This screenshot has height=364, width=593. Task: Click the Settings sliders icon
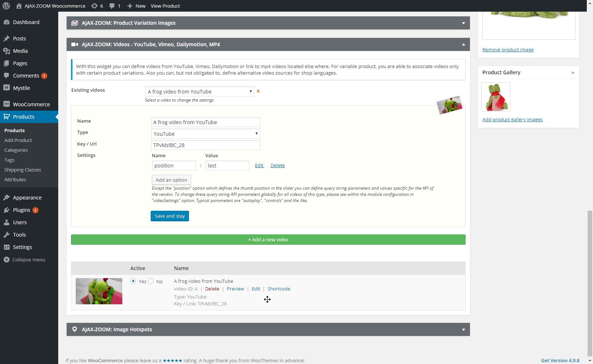coord(7,247)
